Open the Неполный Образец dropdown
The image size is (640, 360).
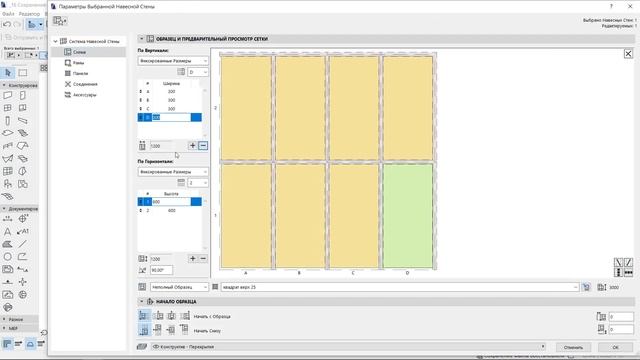[179, 287]
